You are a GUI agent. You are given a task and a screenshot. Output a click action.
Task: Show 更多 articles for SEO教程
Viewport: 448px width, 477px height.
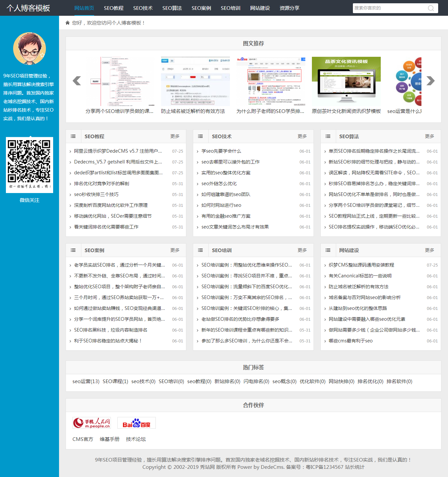[175, 136]
